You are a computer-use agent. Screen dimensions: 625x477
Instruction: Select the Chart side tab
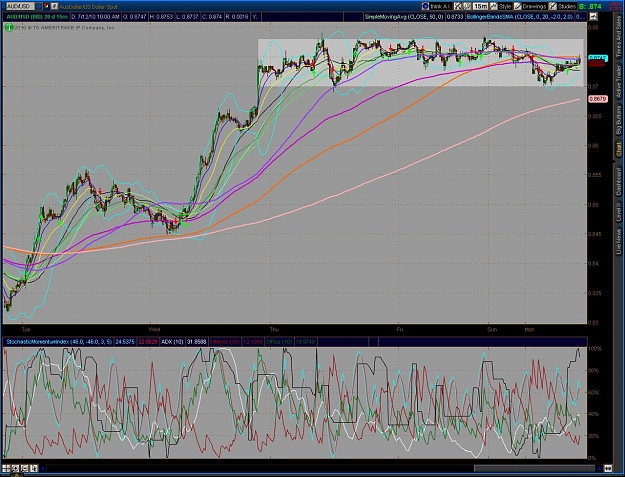click(x=618, y=151)
